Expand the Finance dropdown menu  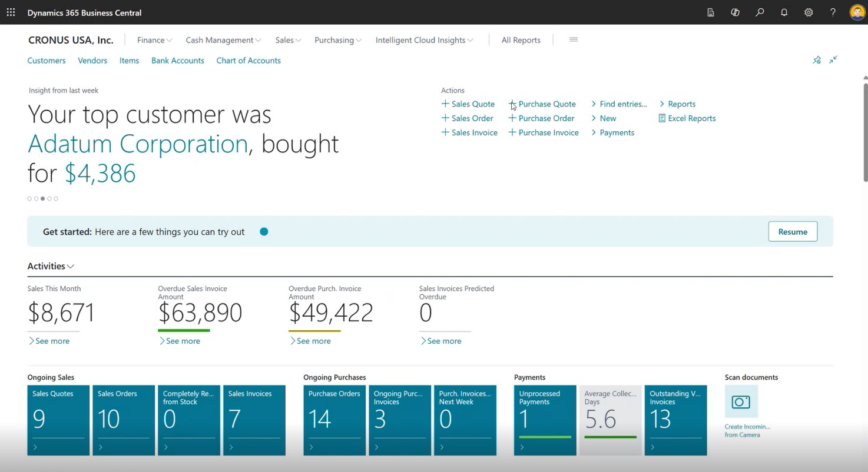tap(154, 40)
